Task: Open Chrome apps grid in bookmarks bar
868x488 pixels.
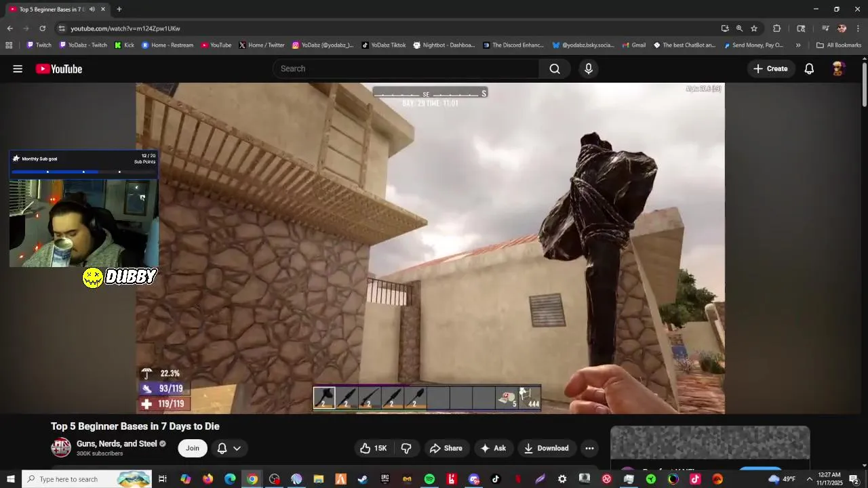Action: coord(9,45)
